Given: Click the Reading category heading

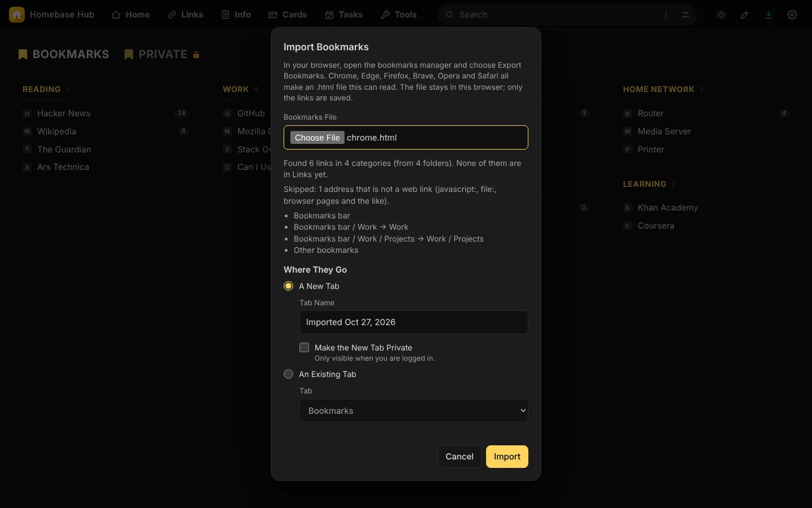Looking at the screenshot, I should point(42,89).
